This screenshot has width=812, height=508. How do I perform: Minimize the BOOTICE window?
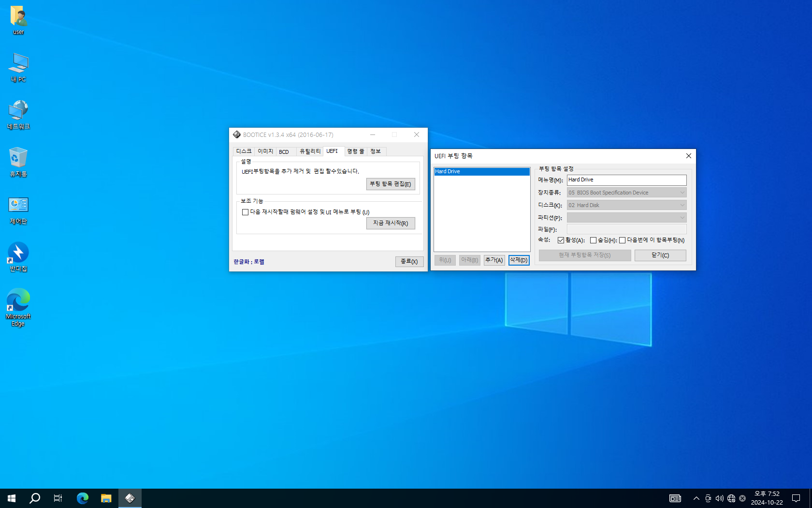(373, 134)
